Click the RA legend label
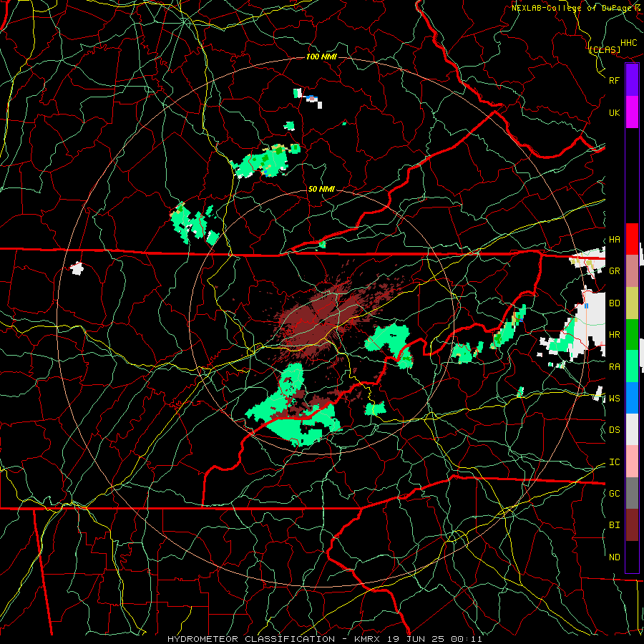644x644 pixels. (x=614, y=367)
